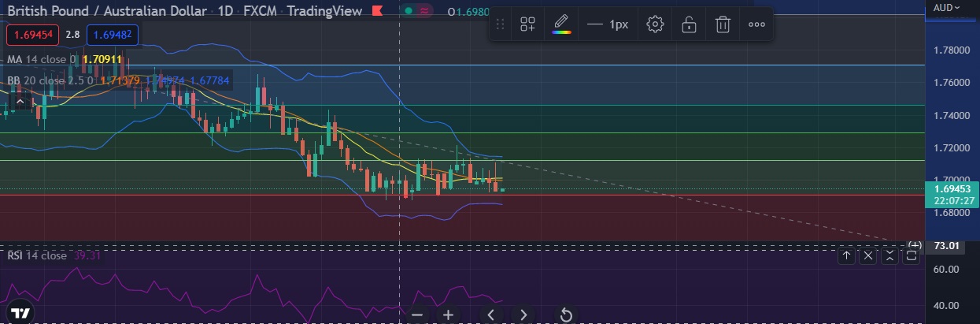The height and width of the screenshot is (324, 980).
Task: Open drawing settings gear icon
Action: (x=655, y=24)
